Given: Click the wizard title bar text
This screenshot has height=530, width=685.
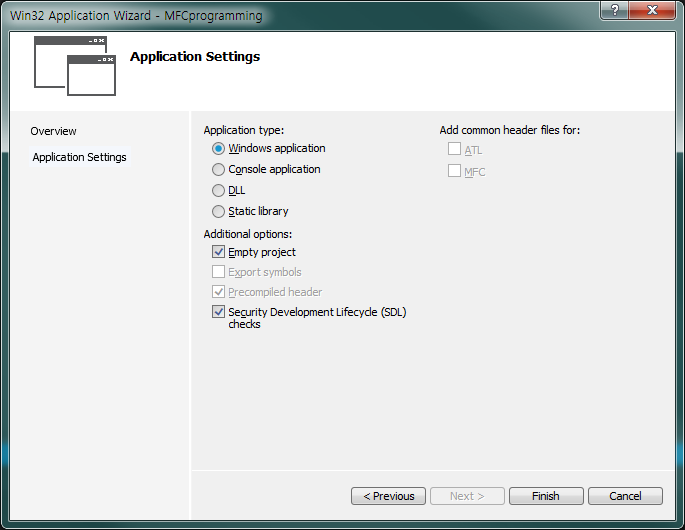Looking at the screenshot, I should (x=136, y=16).
